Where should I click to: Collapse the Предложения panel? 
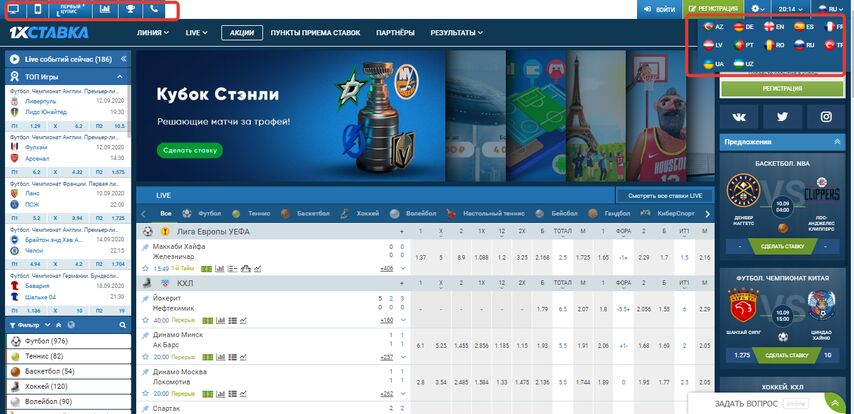pos(837,142)
